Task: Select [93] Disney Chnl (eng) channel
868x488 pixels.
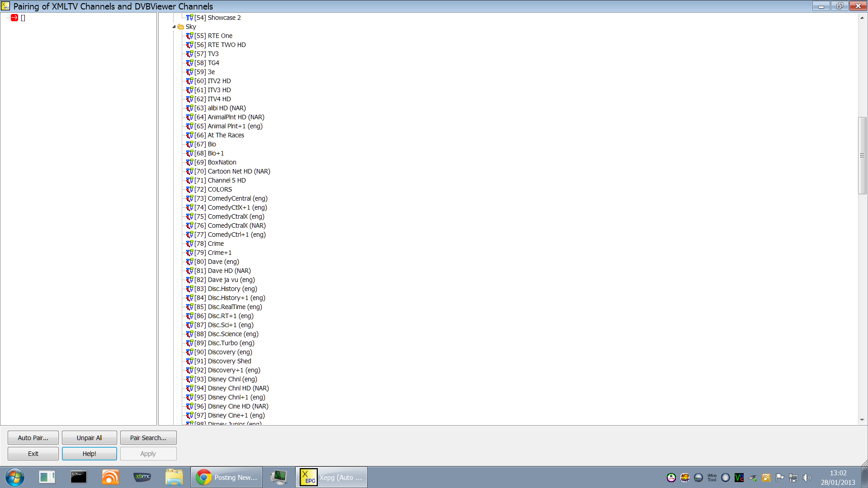Action: pyautogui.click(x=226, y=379)
